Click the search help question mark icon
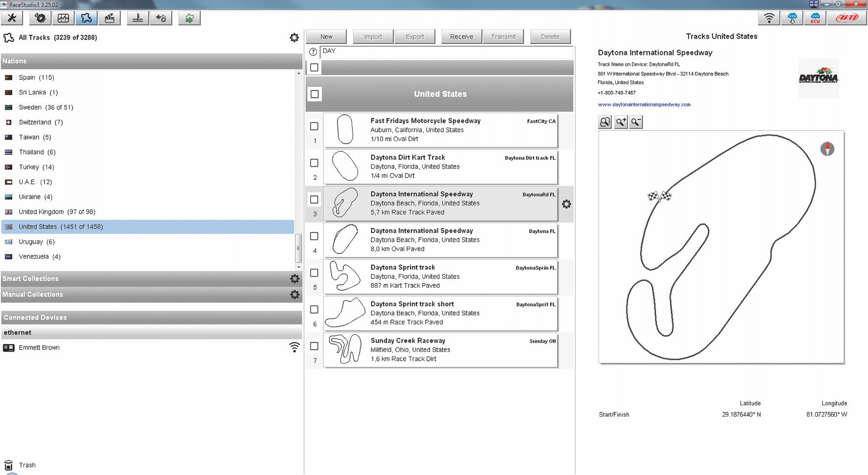The image size is (868, 475). [x=313, y=51]
